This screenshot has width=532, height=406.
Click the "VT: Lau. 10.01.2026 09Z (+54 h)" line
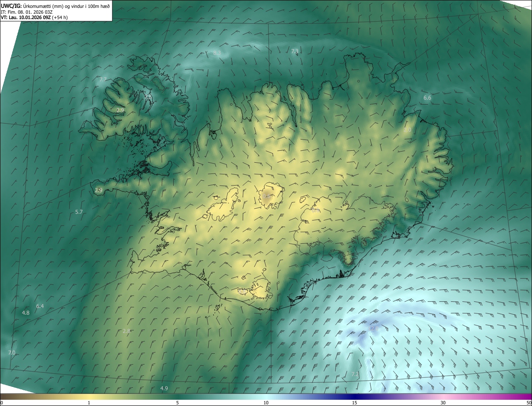[x=34, y=17]
